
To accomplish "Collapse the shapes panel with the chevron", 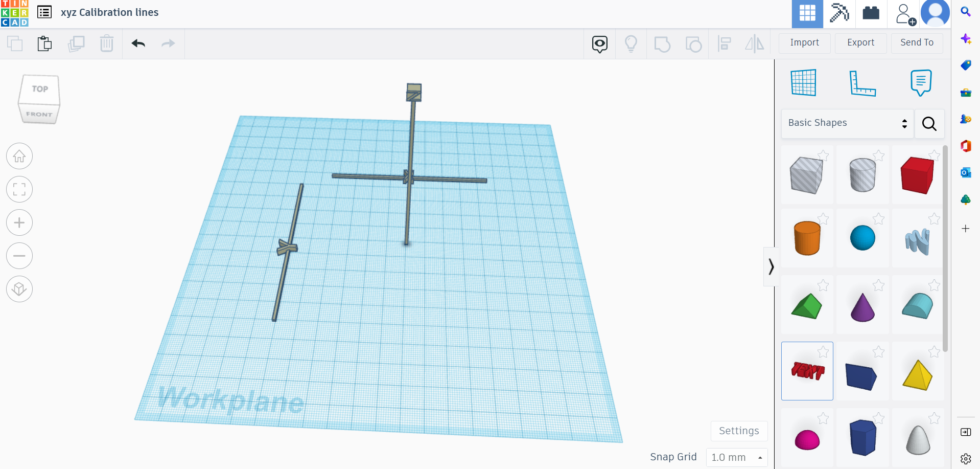I will point(772,266).
